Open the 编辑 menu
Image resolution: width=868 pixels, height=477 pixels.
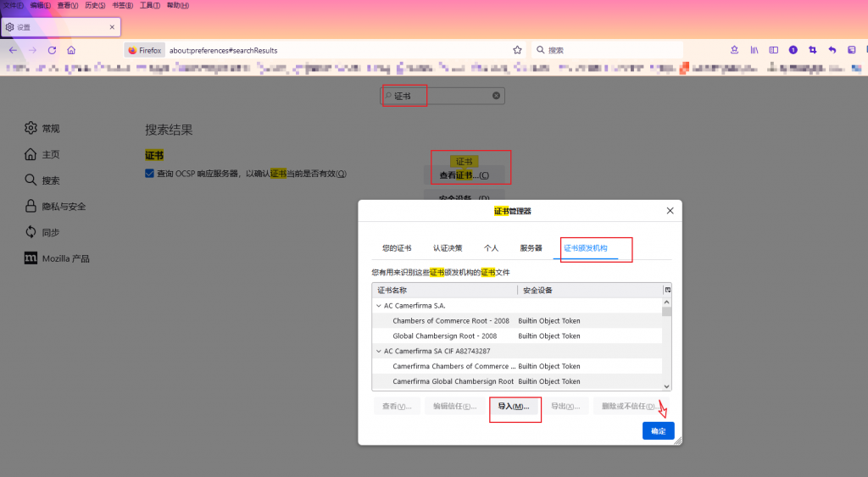click(41, 6)
